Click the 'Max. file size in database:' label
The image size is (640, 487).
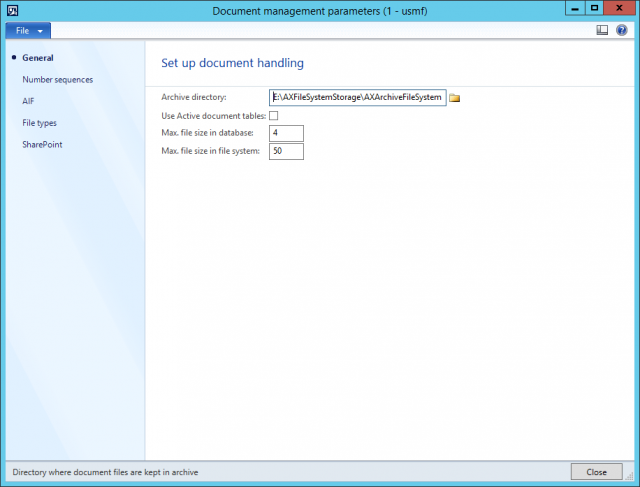[x=207, y=133]
